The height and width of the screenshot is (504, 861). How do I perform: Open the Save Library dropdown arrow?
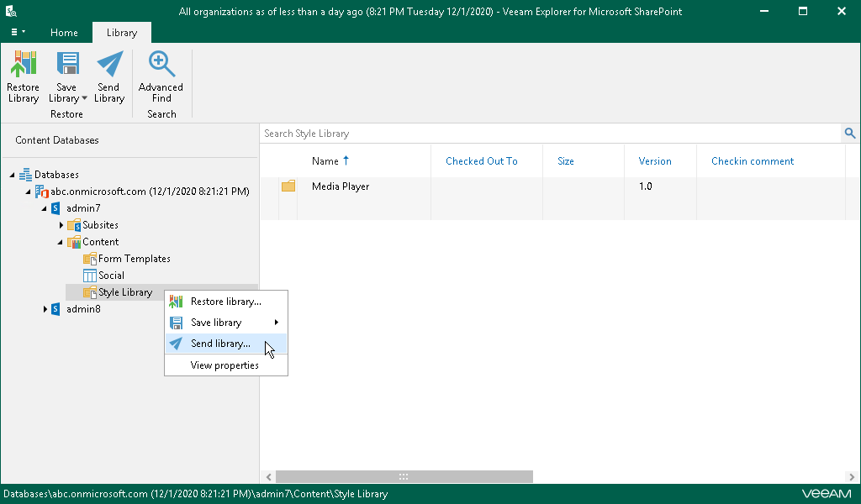click(85, 99)
